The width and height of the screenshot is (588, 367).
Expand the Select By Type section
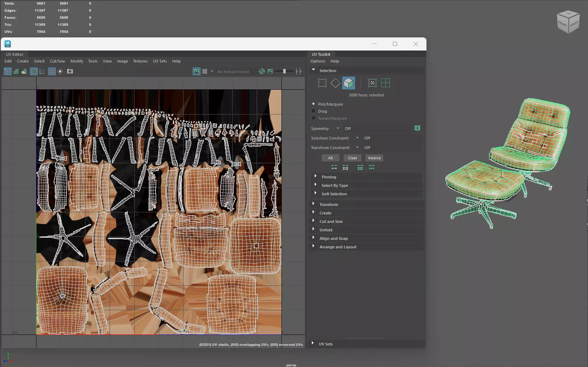click(315, 185)
